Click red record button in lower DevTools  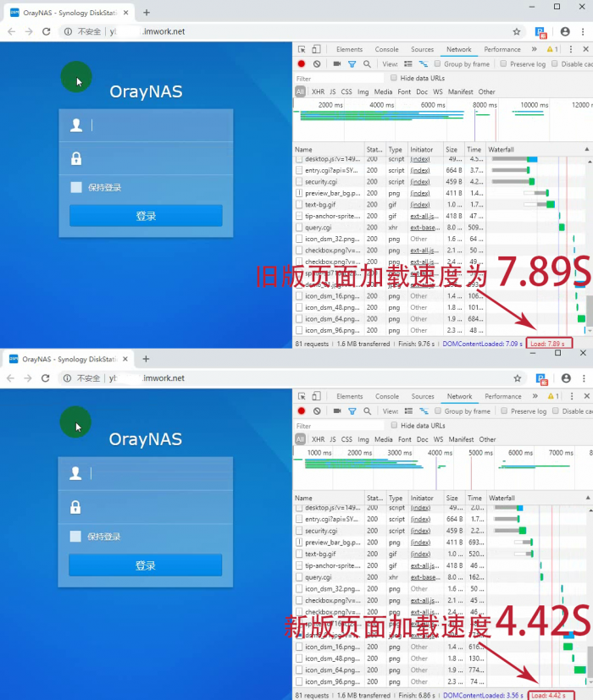pyautogui.click(x=302, y=411)
